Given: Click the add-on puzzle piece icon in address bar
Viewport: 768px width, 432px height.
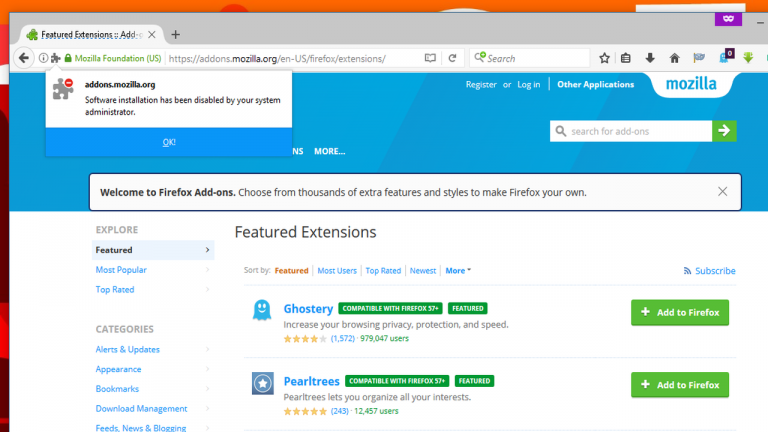Looking at the screenshot, I should (56, 58).
